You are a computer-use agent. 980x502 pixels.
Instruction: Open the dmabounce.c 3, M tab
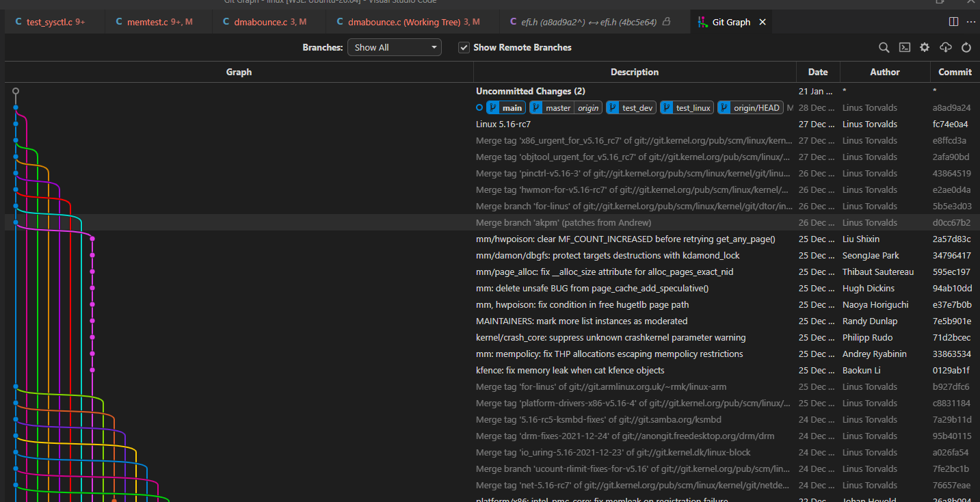(x=269, y=22)
